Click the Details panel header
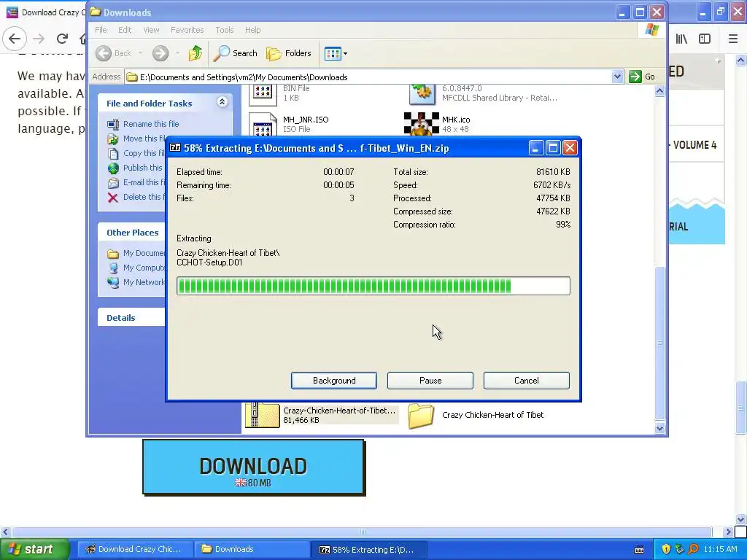The width and height of the screenshot is (747, 560). [131, 318]
